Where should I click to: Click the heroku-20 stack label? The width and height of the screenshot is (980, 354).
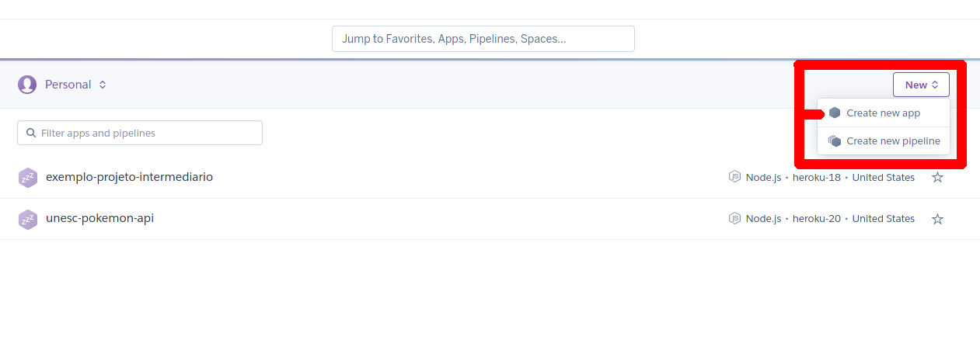click(x=816, y=218)
